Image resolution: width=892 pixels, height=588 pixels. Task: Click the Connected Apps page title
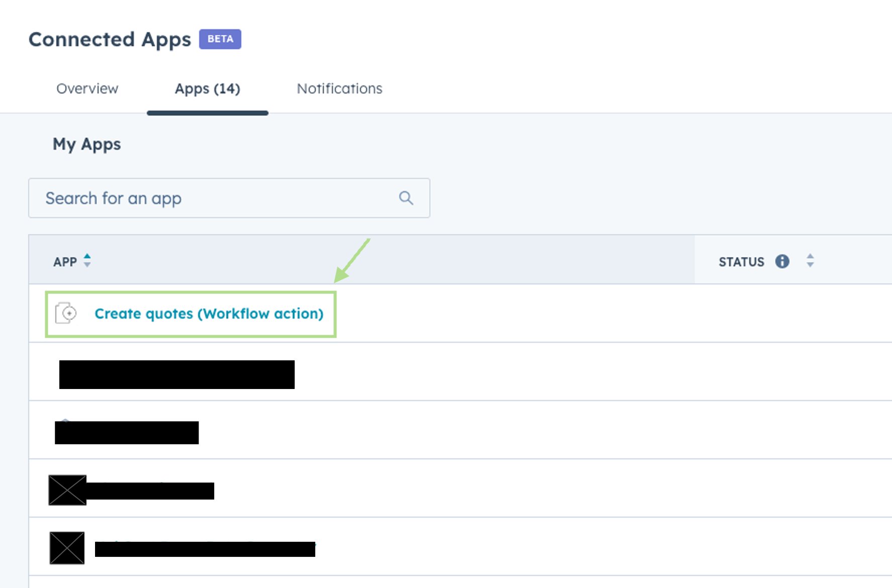point(110,39)
